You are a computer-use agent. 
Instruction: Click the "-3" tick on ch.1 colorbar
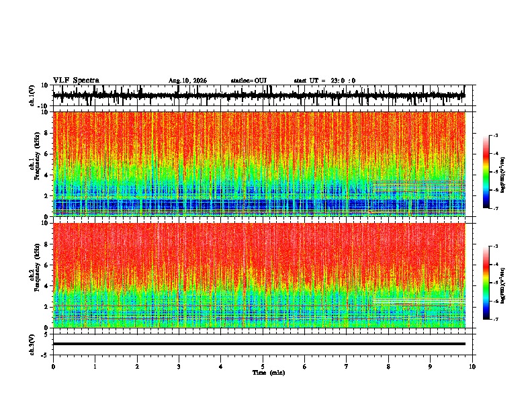[x=496, y=135]
